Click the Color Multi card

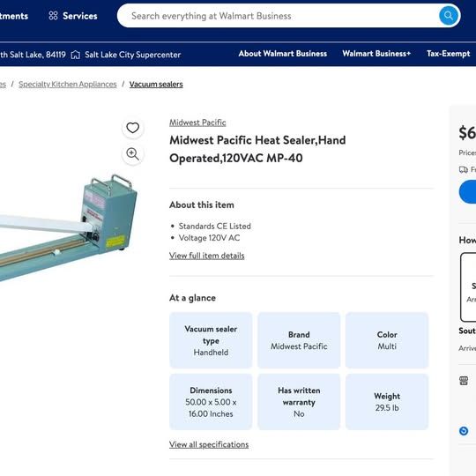[x=387, y=340]
